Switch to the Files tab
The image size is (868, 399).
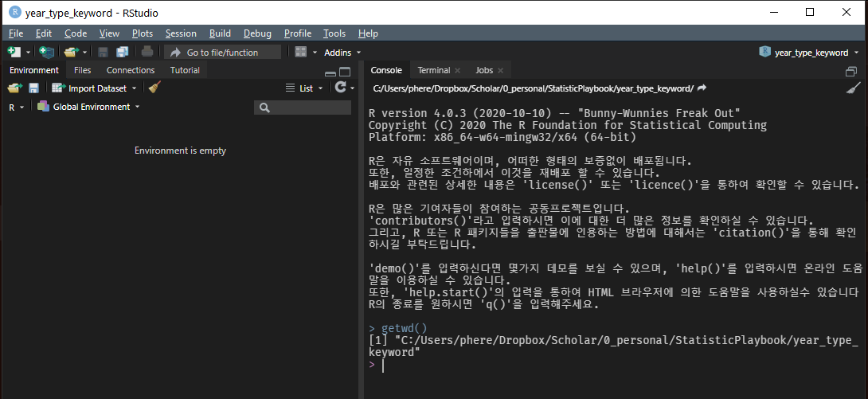83,70
